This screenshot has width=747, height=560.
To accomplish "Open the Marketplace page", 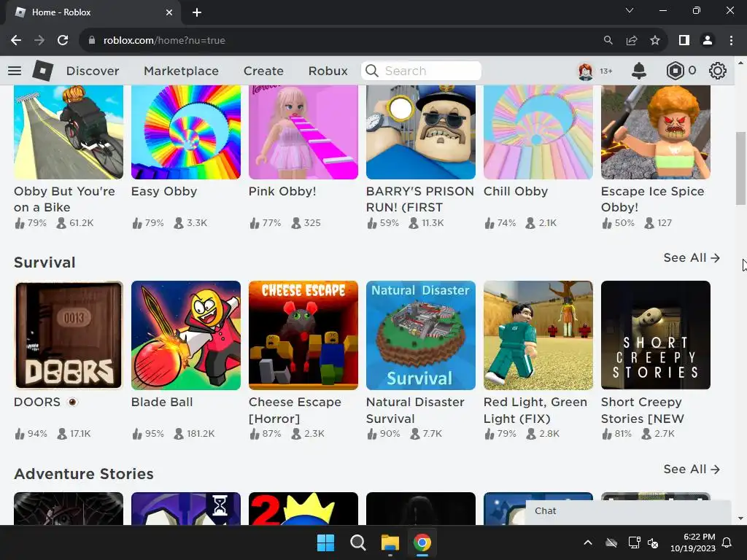I will pyautogui.click(x=181, y=71).
